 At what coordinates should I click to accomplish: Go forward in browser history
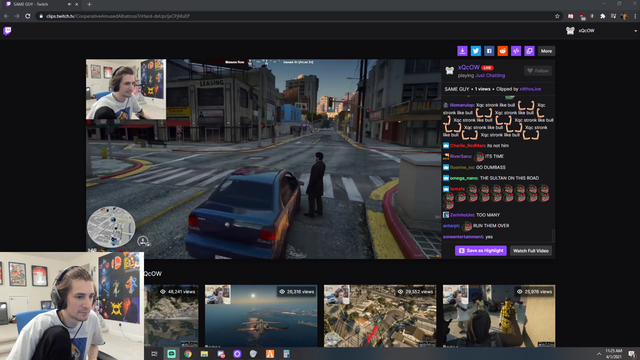(x=17, y=16)
